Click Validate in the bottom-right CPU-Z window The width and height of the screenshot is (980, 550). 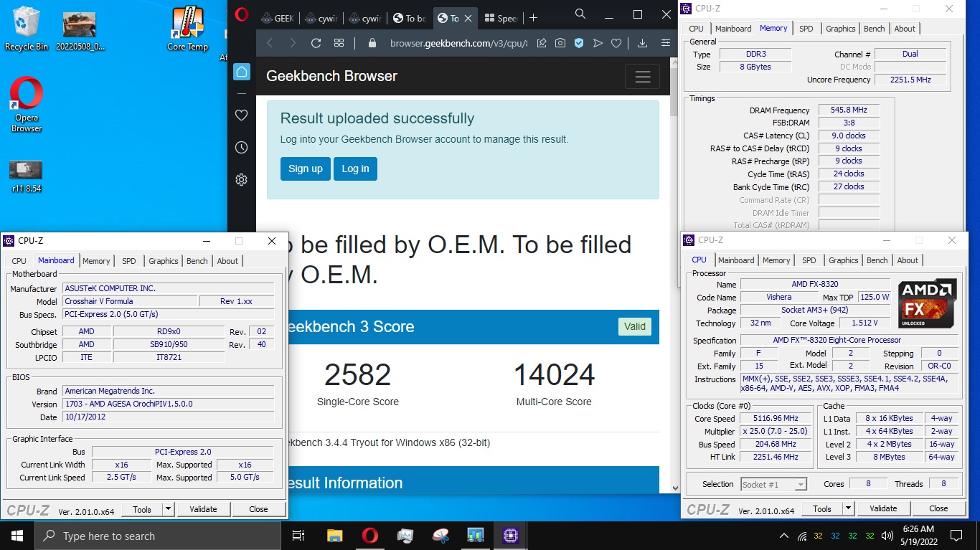pos(883,508)
